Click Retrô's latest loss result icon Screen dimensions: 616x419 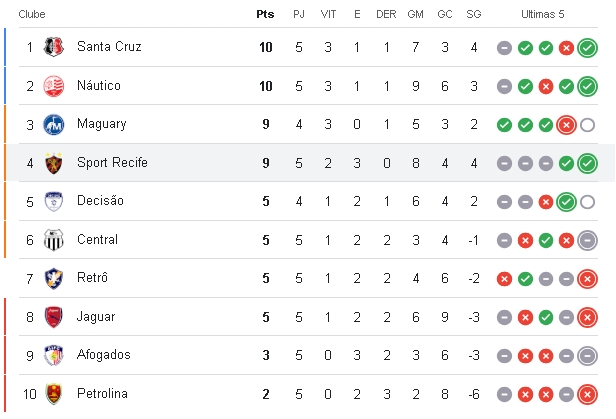(x=587, y=279)
